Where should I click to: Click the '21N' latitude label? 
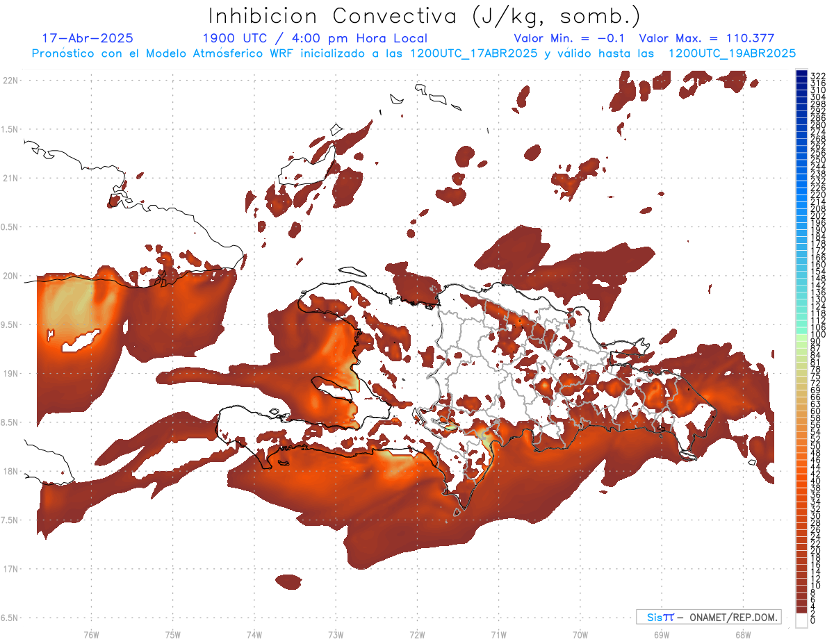click(x=10, y=178)
